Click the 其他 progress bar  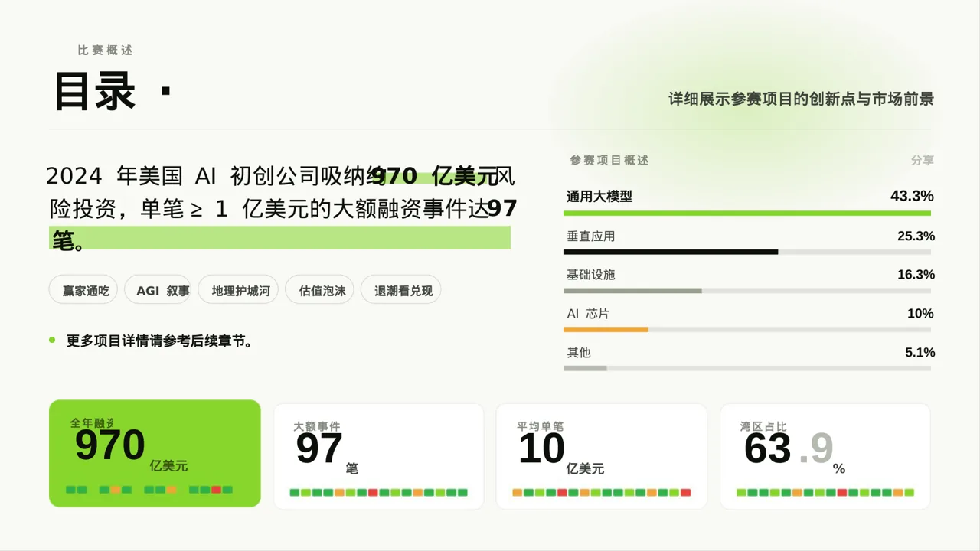585,368
